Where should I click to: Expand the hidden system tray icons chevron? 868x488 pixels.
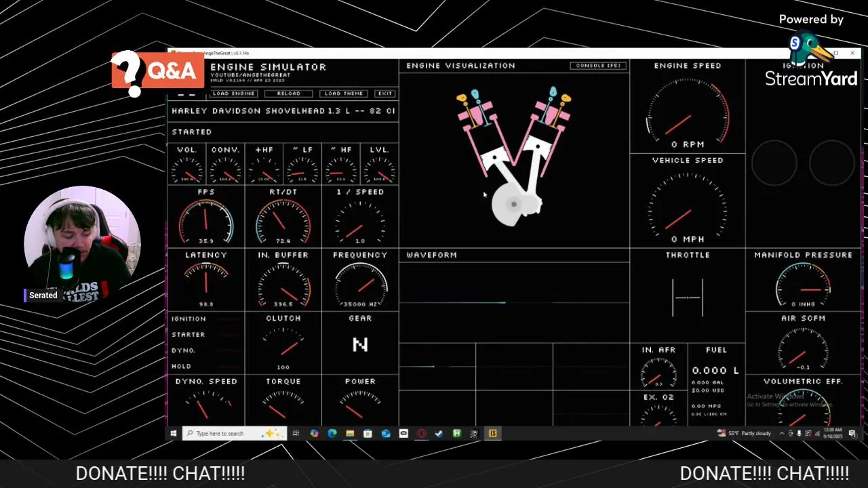(782, 434)
